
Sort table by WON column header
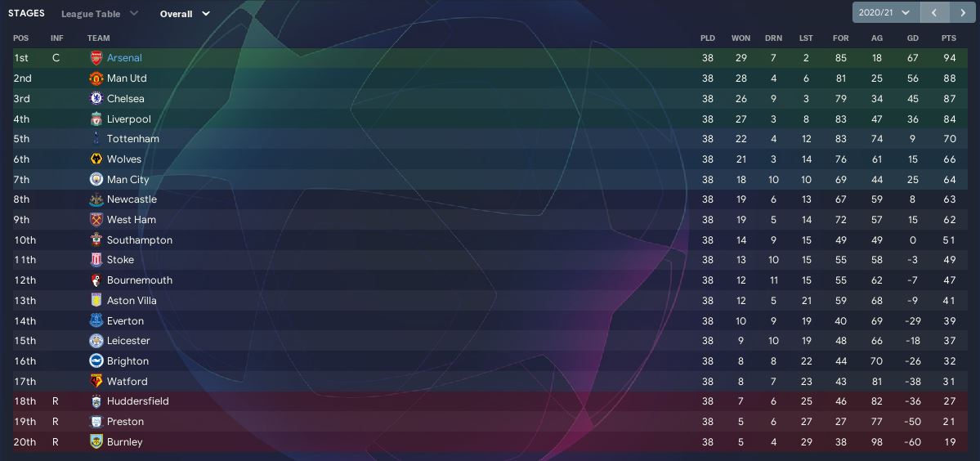741,38
